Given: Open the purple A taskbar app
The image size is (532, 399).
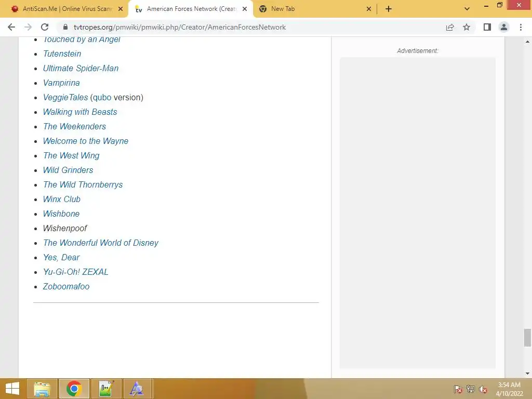Looking at the screenshot, I should point(137,389).
